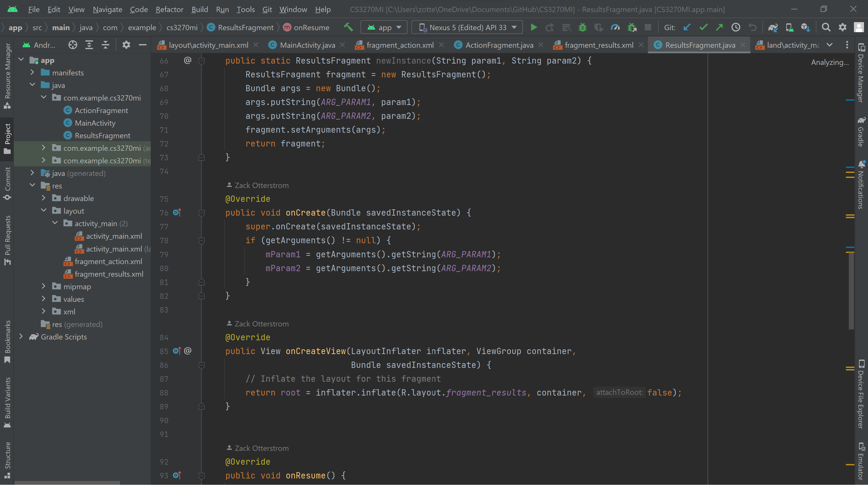
Task: Open the Device File Explorer tool window
Action: [x=861, y=394]
